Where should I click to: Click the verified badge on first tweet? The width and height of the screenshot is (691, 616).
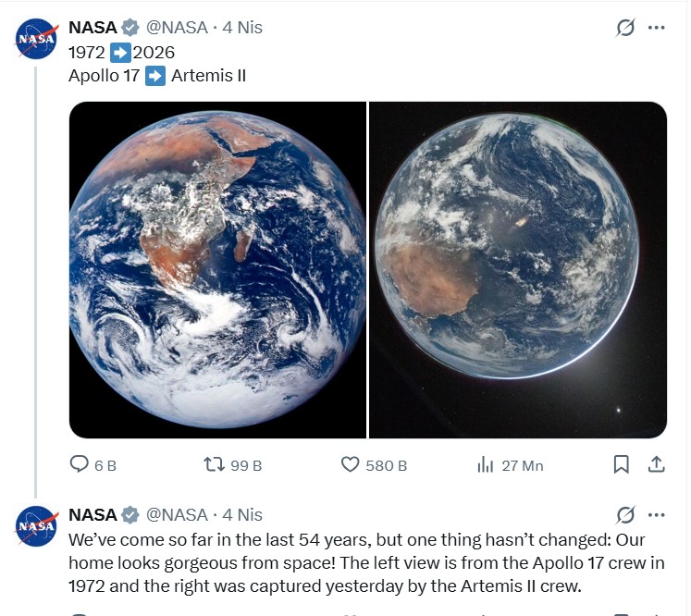pos(131,28)
